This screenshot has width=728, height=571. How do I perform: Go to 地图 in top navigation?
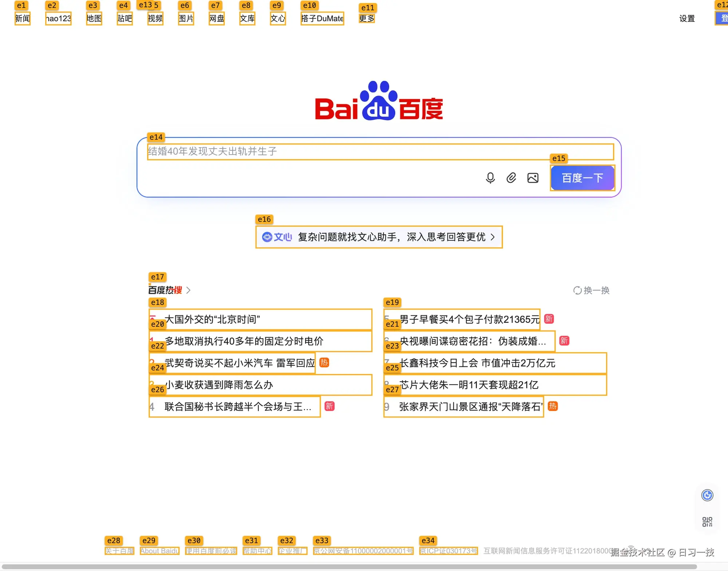[x=94, y=18]
